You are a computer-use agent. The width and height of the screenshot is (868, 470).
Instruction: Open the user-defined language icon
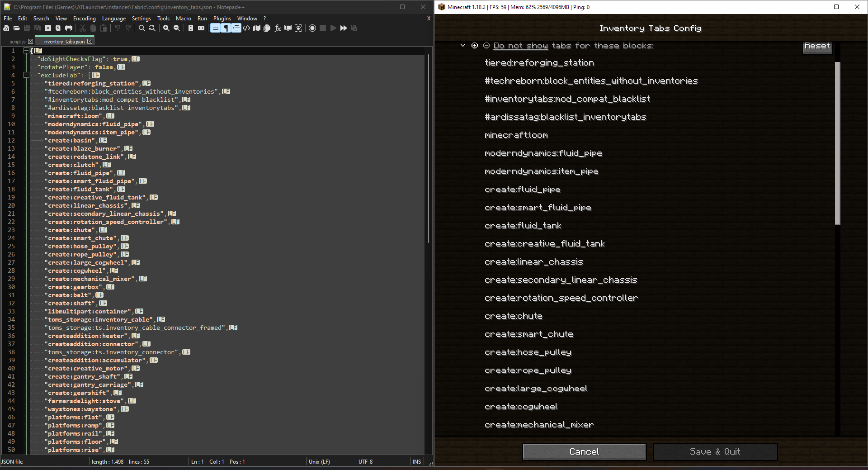(x=246, y=28)
